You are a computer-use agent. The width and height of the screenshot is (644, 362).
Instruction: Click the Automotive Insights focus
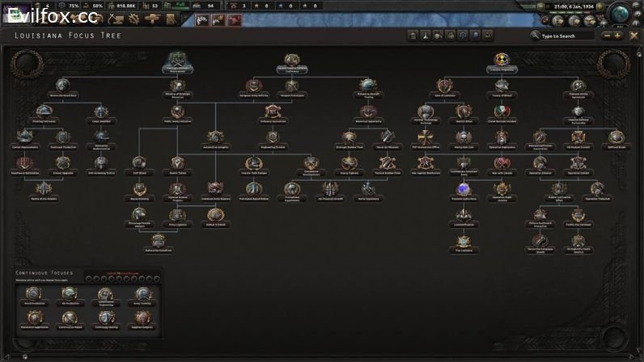214,137
